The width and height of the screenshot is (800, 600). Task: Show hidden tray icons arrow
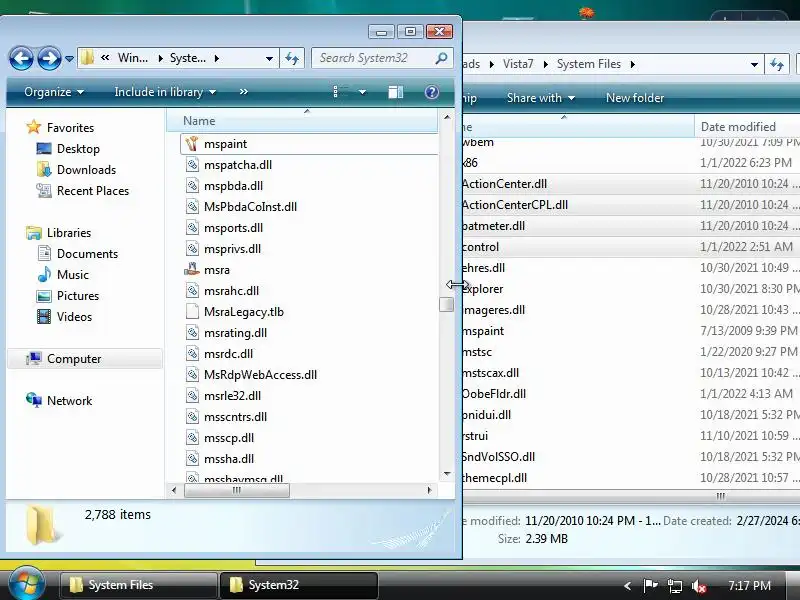[x=628, y=586]
